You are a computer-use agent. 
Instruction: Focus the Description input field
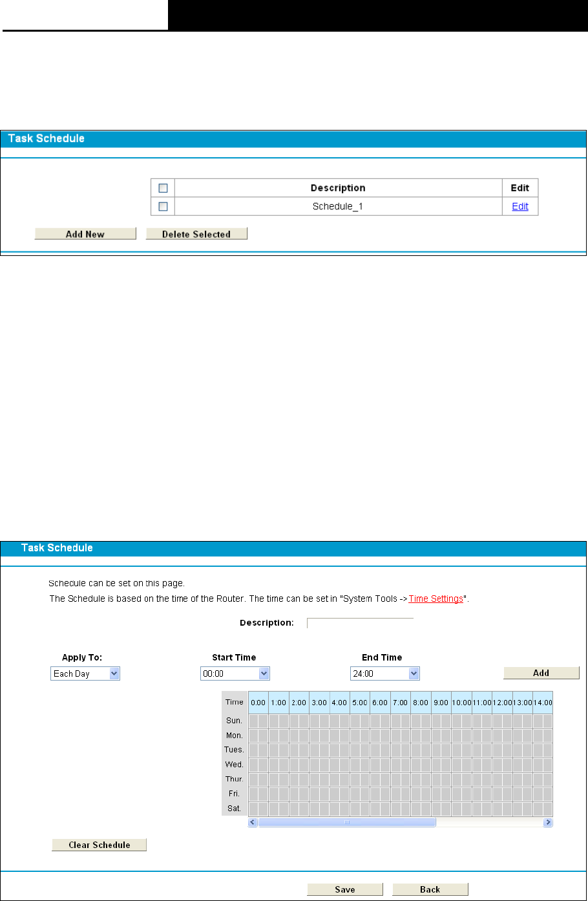click(x=360, y=623)
